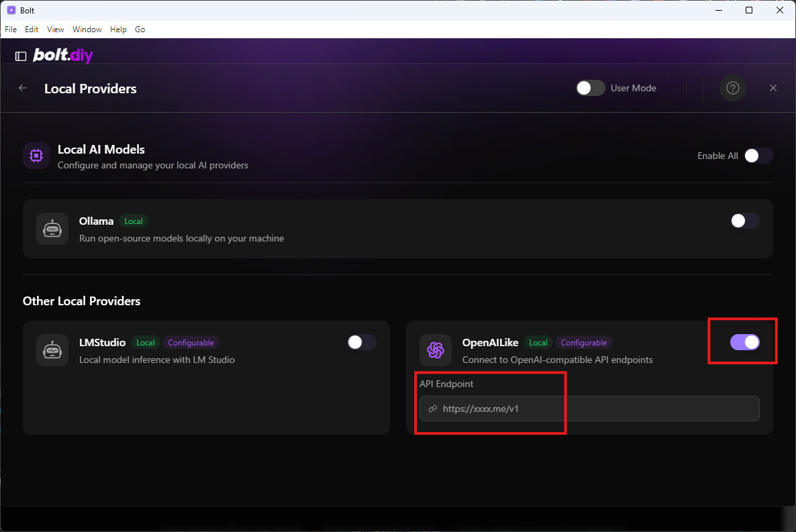This screenshot has width=796, height=532.
Task: Click the Local badge next to Ollama
Action: [134, 221]
